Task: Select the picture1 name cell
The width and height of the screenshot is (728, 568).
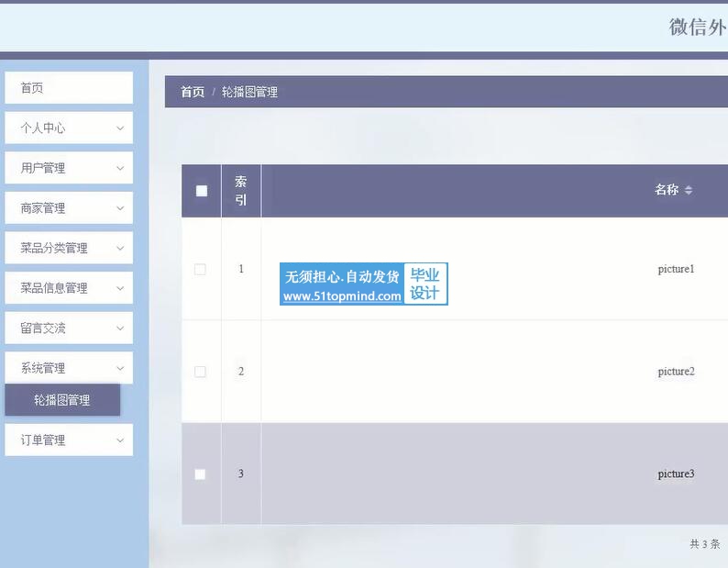Action: point(676,269)
